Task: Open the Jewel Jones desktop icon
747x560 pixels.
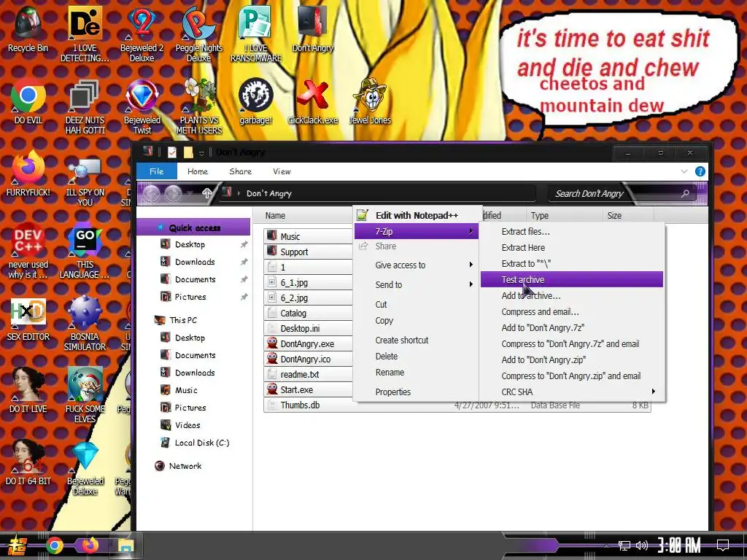Action: point(370,102)
